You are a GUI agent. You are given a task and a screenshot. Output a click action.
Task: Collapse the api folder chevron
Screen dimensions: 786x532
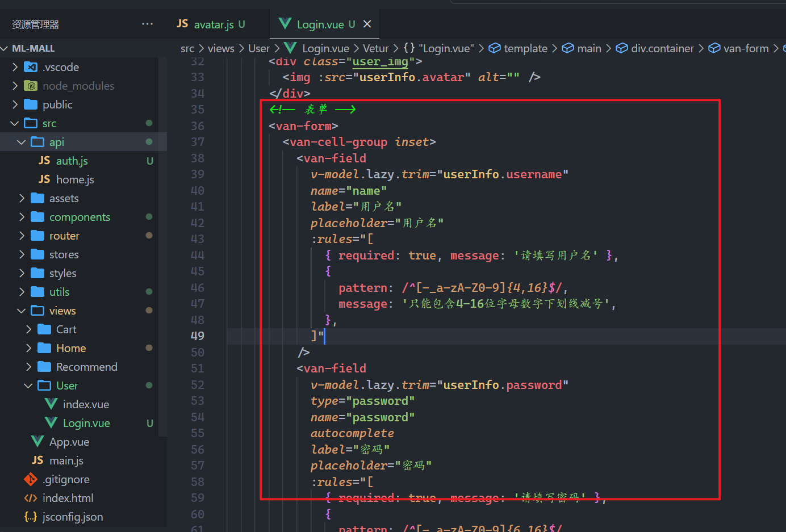(22, 142)
